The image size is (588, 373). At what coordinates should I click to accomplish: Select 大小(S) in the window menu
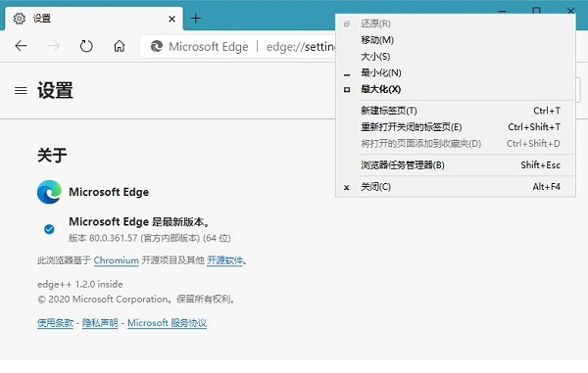(x=456, y=57)
